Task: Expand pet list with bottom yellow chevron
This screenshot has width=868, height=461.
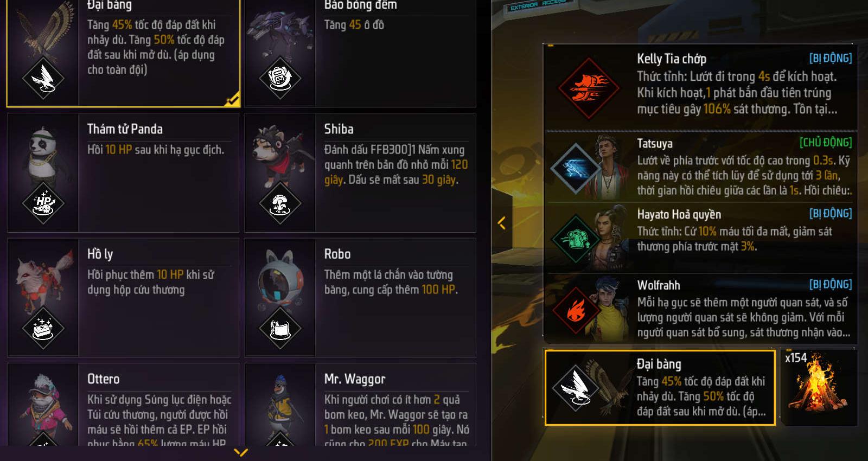Action: 240,452
